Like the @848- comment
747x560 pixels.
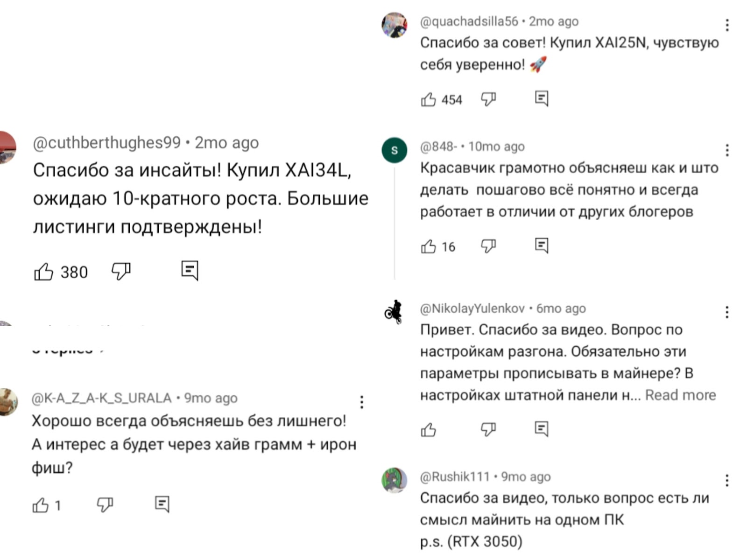[x=428, y=246]
